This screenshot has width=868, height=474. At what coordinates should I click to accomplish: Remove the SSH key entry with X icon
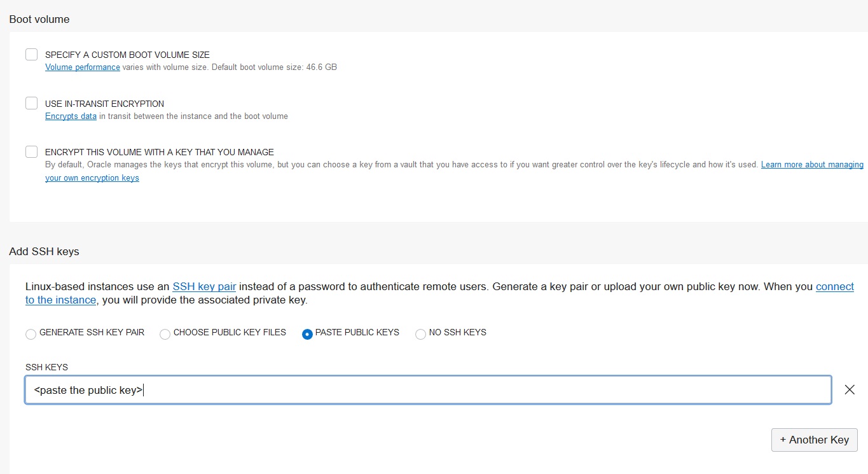point(849,390)
